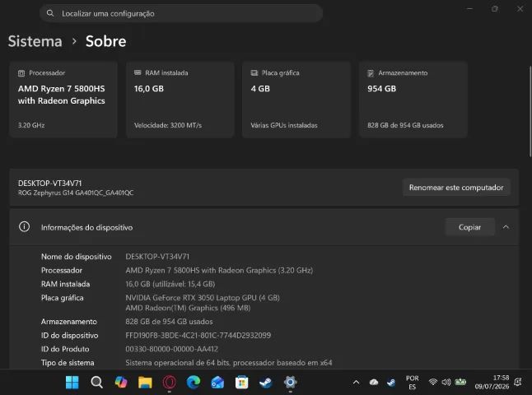Screen dimensions: 532x395
Task: Open the RAM instalada card
Action: (180, 100)
